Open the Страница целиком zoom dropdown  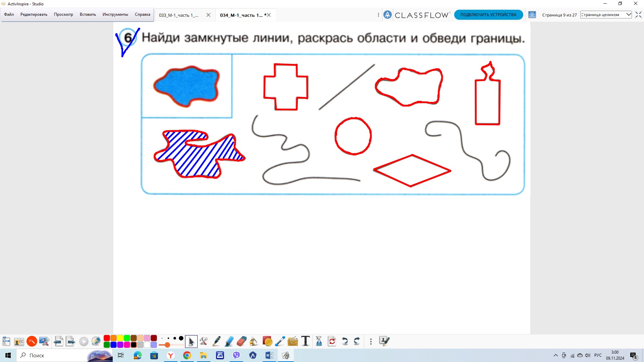point(606,15)
